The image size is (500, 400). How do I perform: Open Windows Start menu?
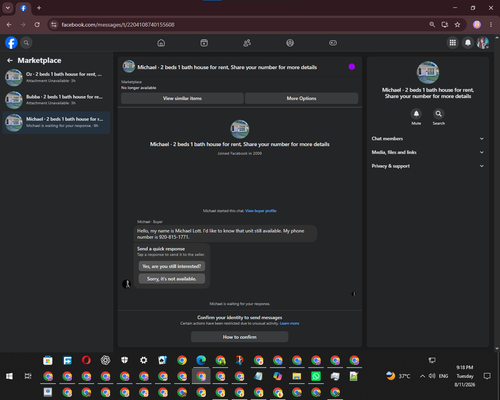[9, 376]
